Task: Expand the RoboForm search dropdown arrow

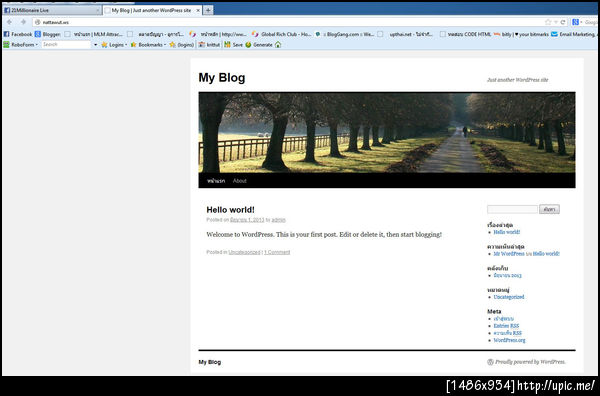Action: (x=95, y=45)
